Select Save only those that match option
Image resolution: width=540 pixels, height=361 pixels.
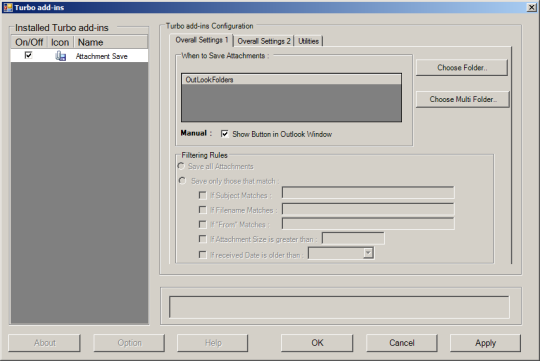point(182,180)
